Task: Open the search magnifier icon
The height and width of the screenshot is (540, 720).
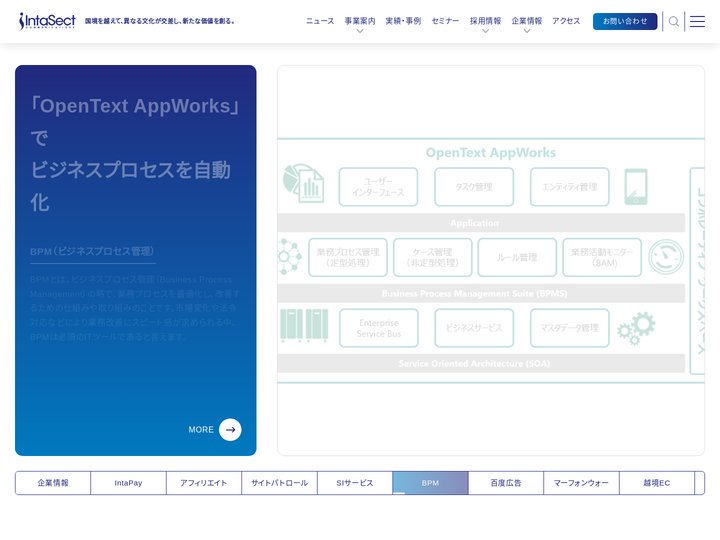Action: pyautogui.click(x=673, y=21)
